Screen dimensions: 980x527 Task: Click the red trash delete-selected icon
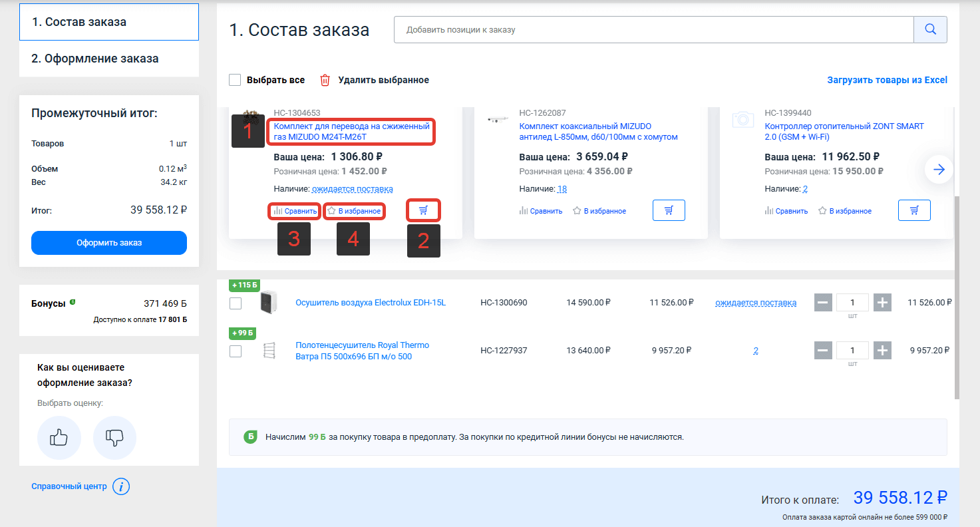coord(325,80)
